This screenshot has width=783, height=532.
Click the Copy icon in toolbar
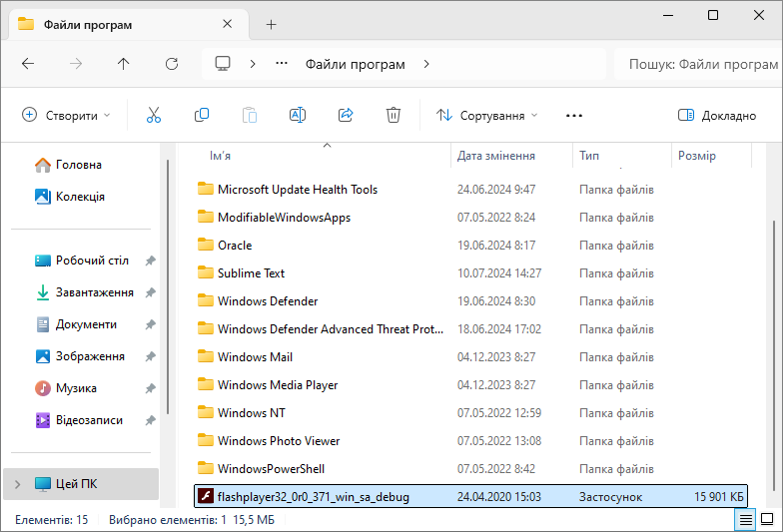(x=202, y=116)
